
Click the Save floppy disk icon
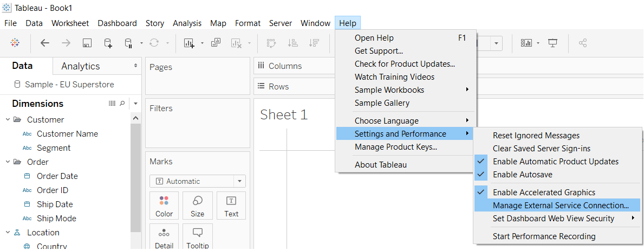point(87,43)
